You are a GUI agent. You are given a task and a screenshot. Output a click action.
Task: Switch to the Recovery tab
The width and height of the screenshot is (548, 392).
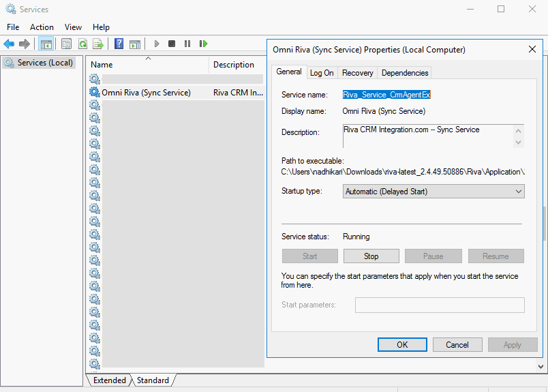click(x=358, y=73)
